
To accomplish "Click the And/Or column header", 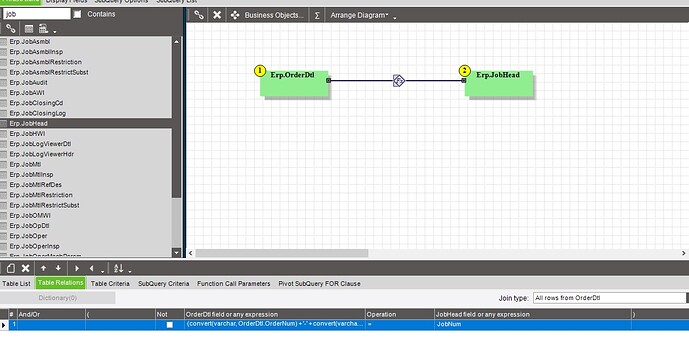I will (x=51, y=314).
